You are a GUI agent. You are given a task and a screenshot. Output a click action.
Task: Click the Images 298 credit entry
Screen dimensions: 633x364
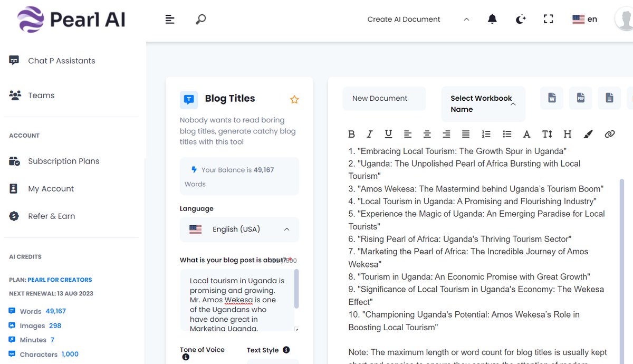click(x=35, y=325)
